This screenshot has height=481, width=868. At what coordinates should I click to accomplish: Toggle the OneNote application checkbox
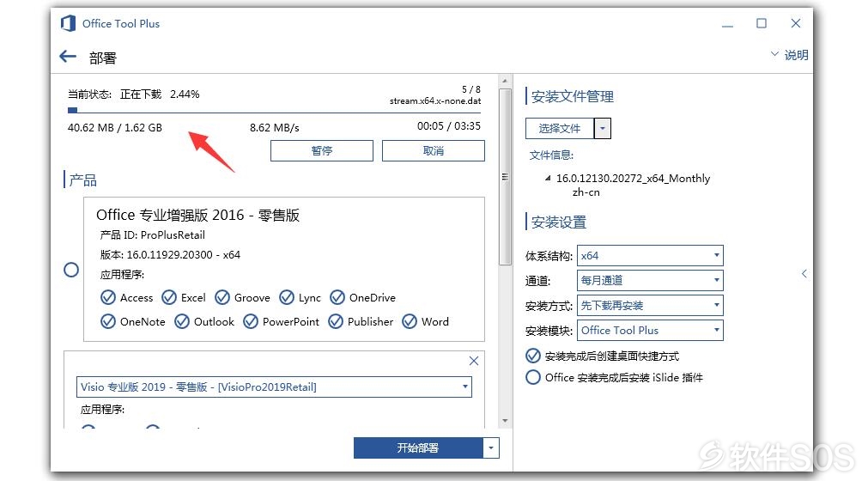108,321
